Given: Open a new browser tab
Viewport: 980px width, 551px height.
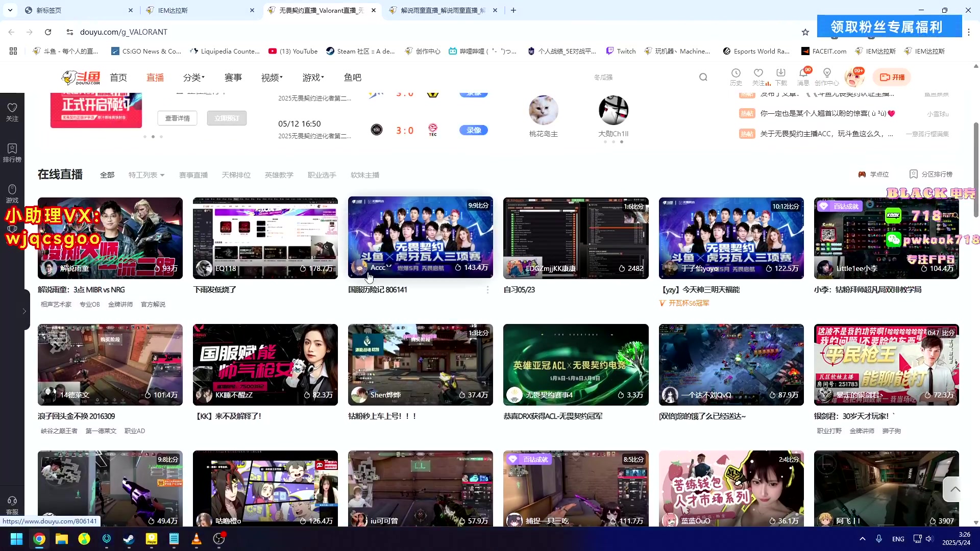Looking at the screenshot, I should [x=513, y=10].
